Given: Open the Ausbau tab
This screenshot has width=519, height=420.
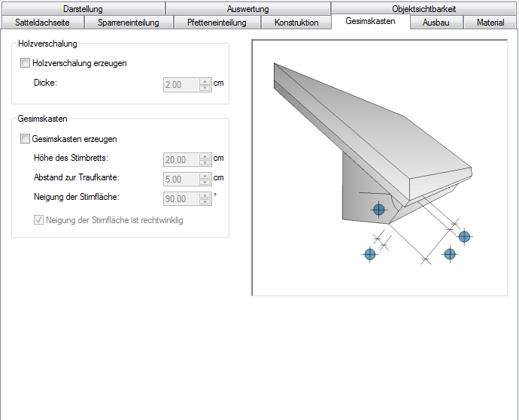Looking at the screenshot, I should point(436,23).
